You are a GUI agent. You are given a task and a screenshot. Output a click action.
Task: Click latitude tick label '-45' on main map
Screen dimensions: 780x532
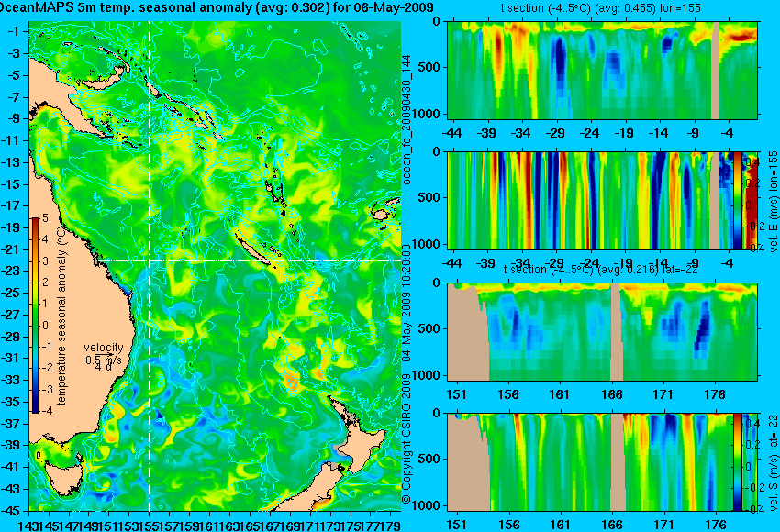click(11, 511)
